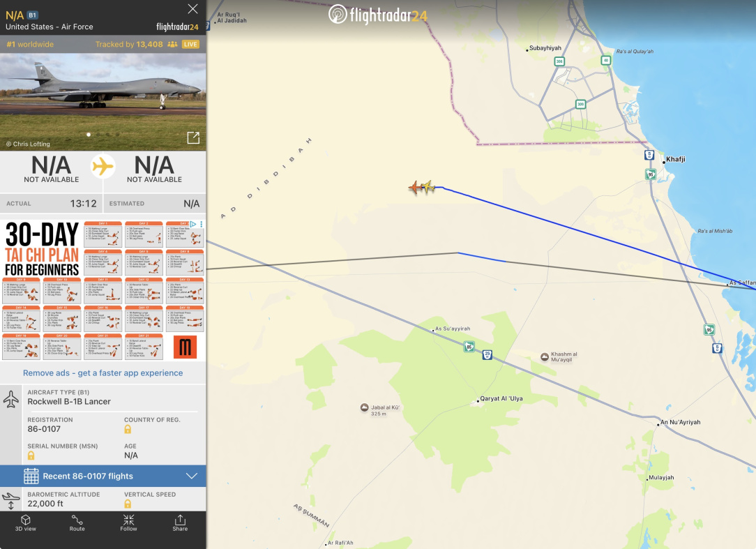Viewport: 756px width, 549px height.
Task: Click the actual time 13:12
Action: [x=84, y=204]
